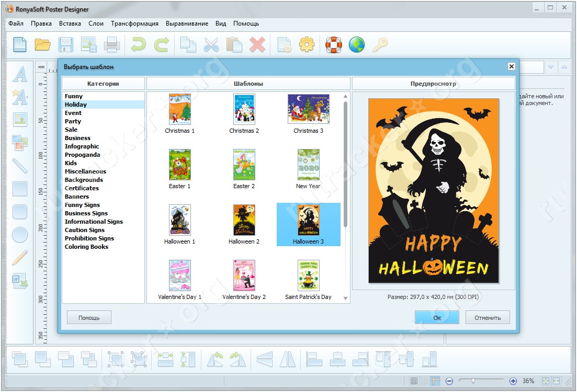The image size is (577, 392).
Task: Select the Certificates category
Action: (103, 188)
